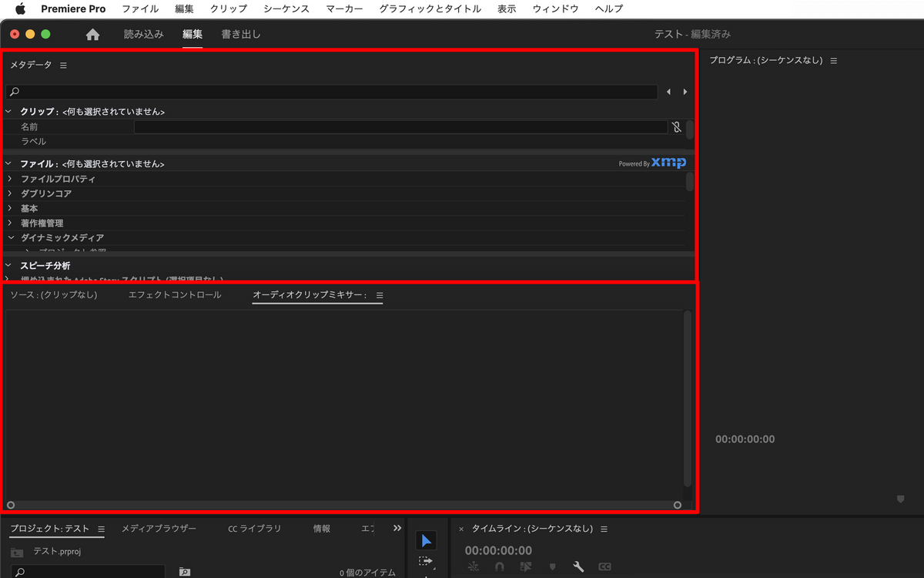
Task: Open the メタデータ panel menu icon
Action: click(63, 66)
